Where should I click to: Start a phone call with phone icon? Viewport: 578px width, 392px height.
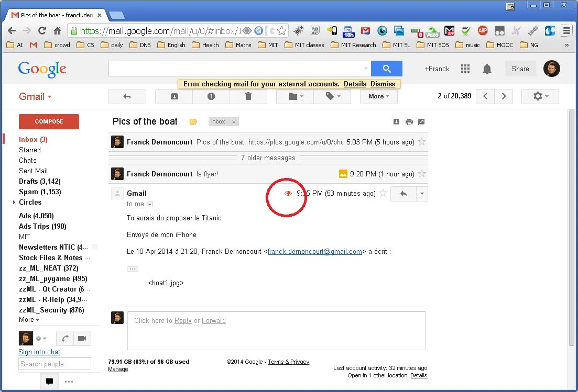pos(65,338)
